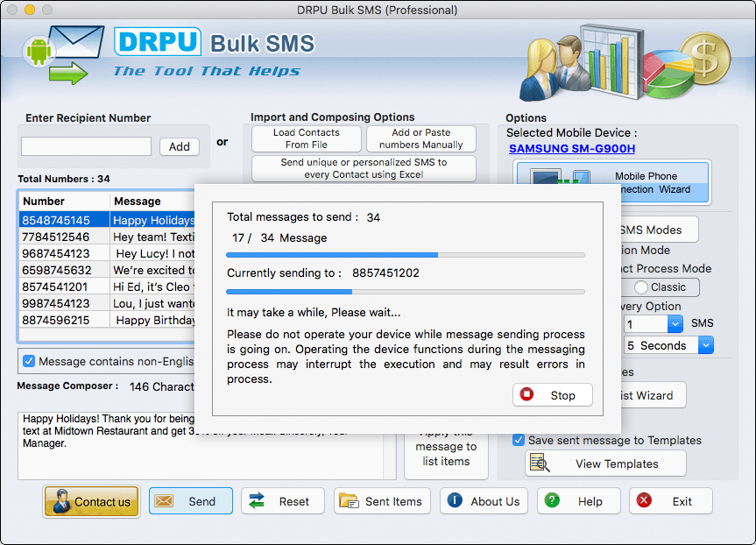Viewport: 756px width, 545px height.
Task: Click Add or Paste numbers Manually
Action: coord(420,138)
